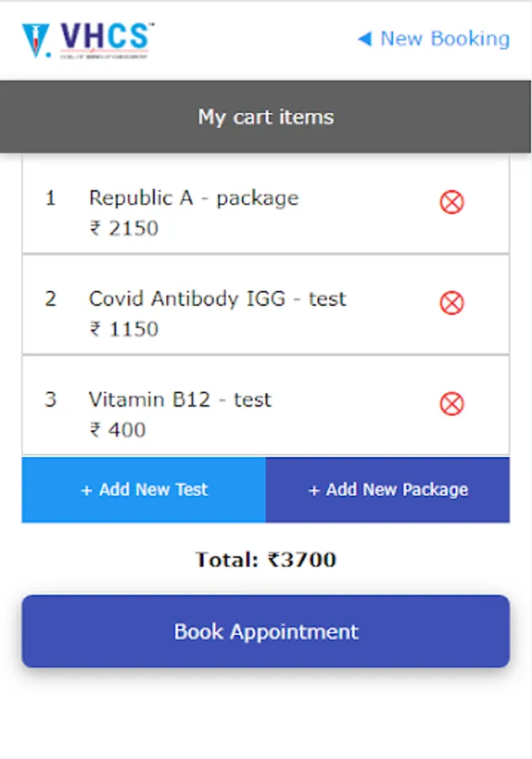
Task: Click the ₹ 2150 price
Action: point(124,229)
